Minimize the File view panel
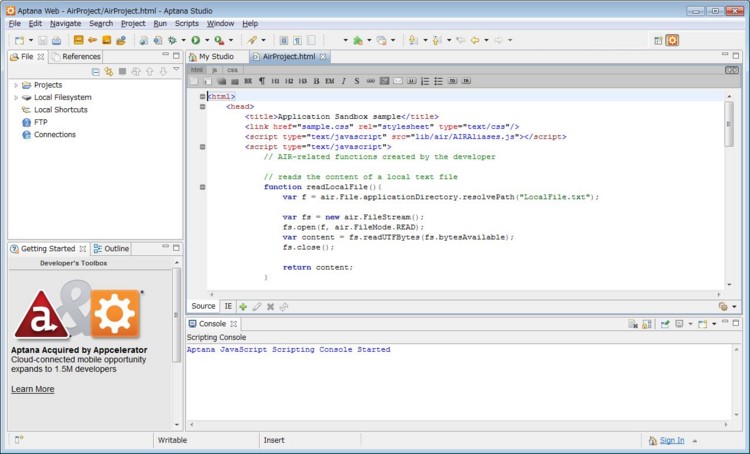Screen dimensions: 750x454 click(x=165, y=55)
